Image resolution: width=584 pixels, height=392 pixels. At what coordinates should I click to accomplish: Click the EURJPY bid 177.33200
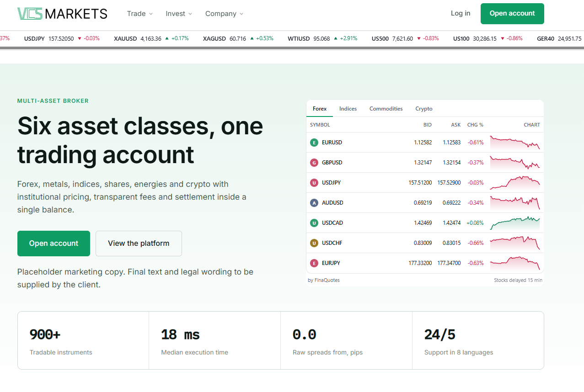coord(420,263)
